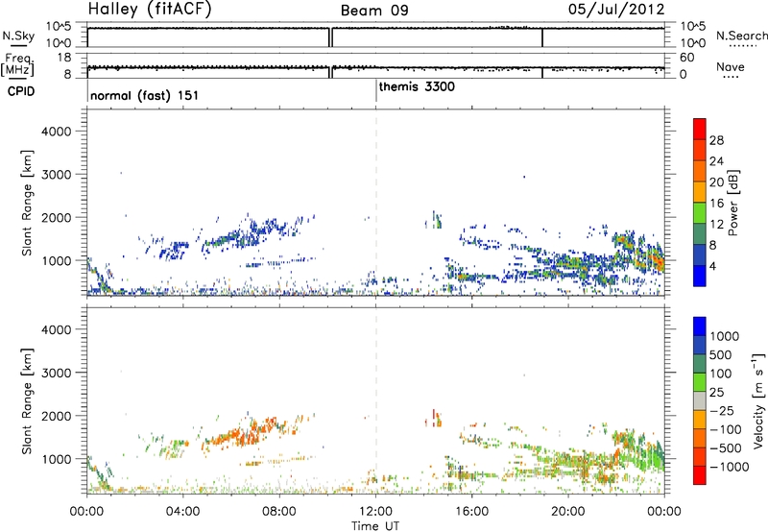
Task: Click the gray -25 to 25 velocity swatch
Action: tap(700, 400)
